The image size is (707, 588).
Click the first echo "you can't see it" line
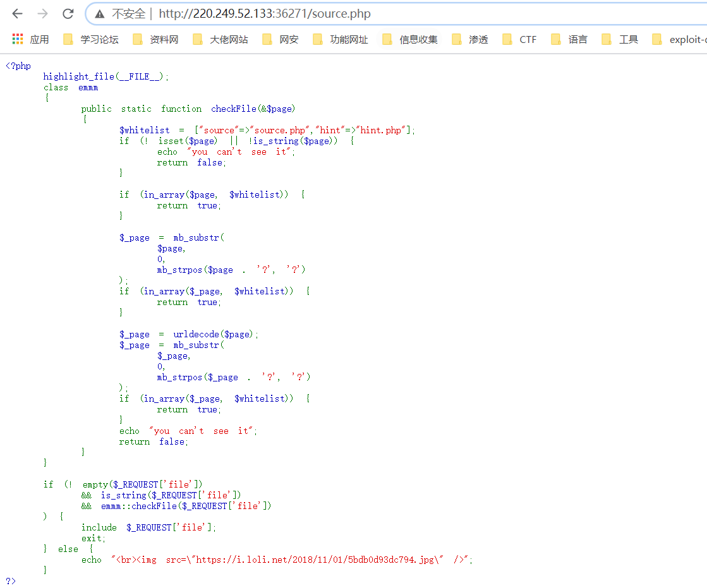tap(226, 152)
